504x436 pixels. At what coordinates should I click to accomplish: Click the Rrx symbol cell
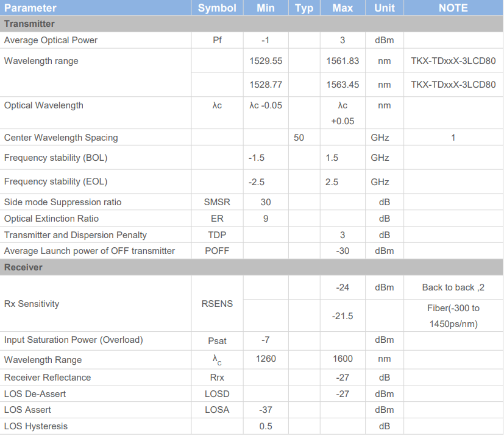(x=217, y=378)
